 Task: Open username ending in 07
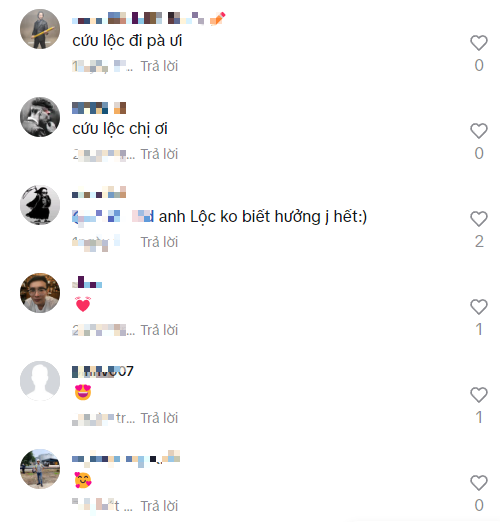103,371
